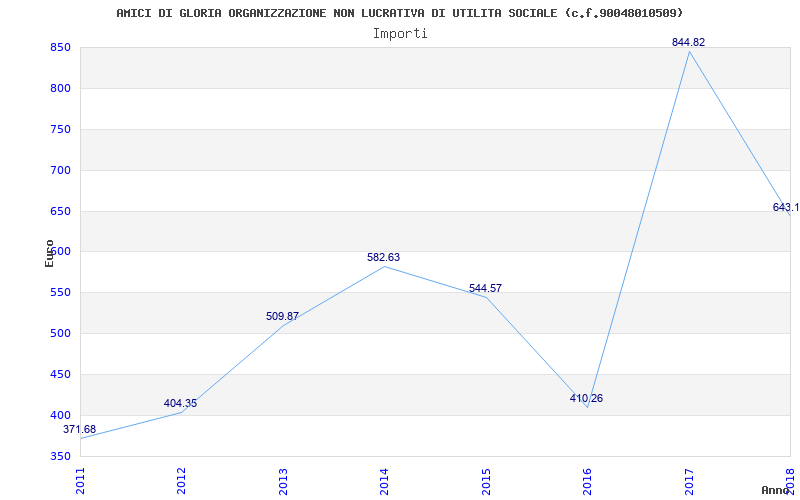Click the 844.82 data label for 2017

click(x=688, y=42)
